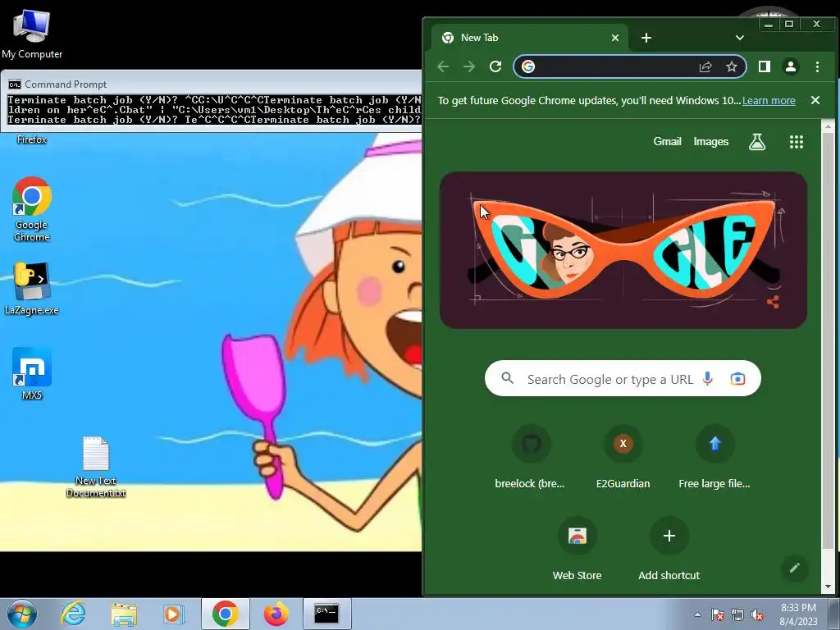The height and width of the screenshot is (630, 840).
Task: Click scrollbar down arrow in Chrome
Action: click(x=828, y=586)
